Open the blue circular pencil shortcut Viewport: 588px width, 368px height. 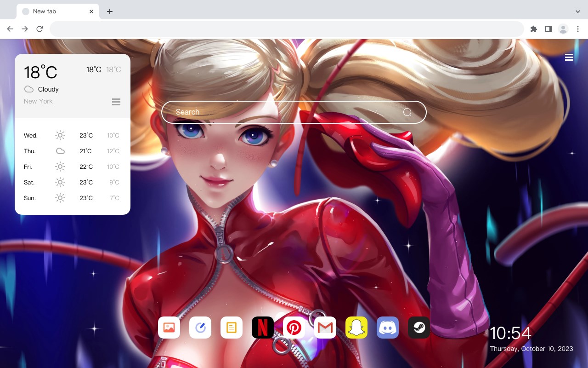(200, 328)
